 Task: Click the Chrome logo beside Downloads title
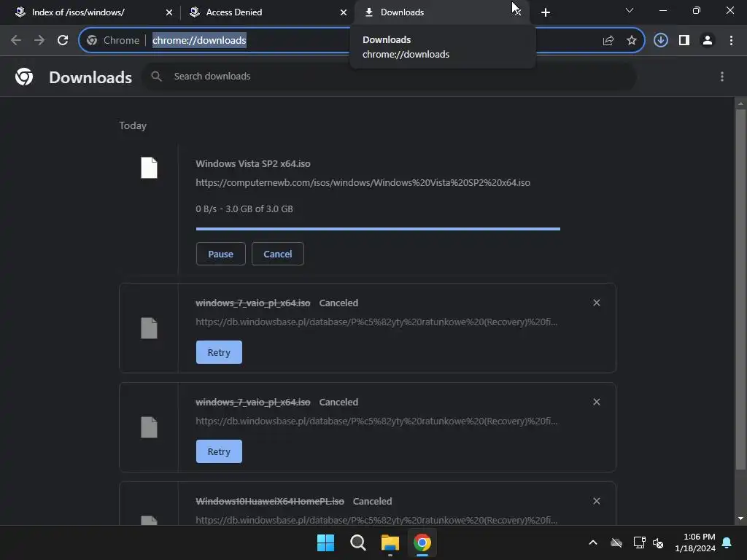[x=24, y=77]
